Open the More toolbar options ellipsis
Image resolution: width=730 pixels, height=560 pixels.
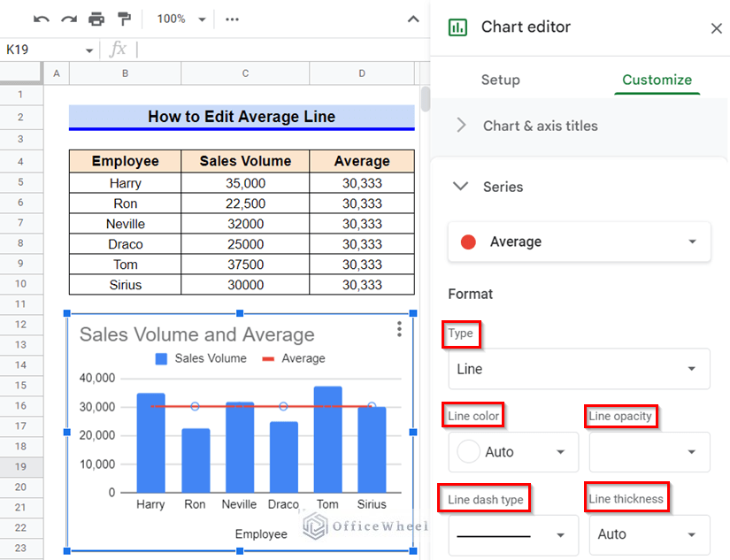(x=232, y=18)
